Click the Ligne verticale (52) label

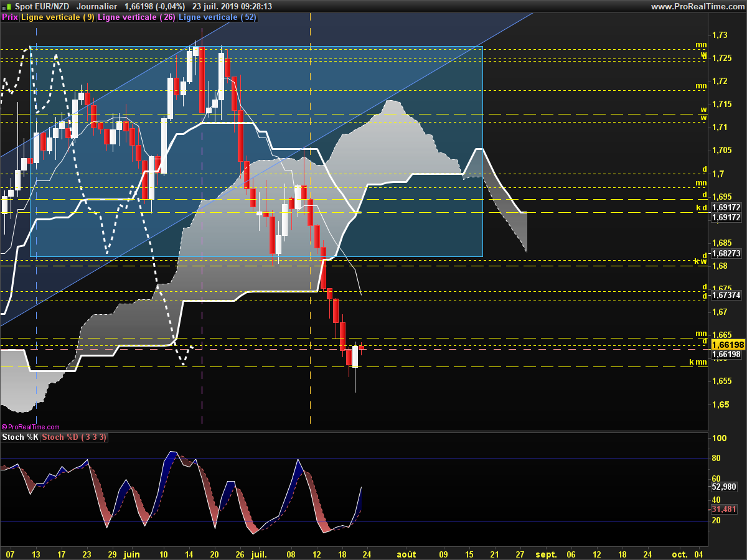click(218, 17)
